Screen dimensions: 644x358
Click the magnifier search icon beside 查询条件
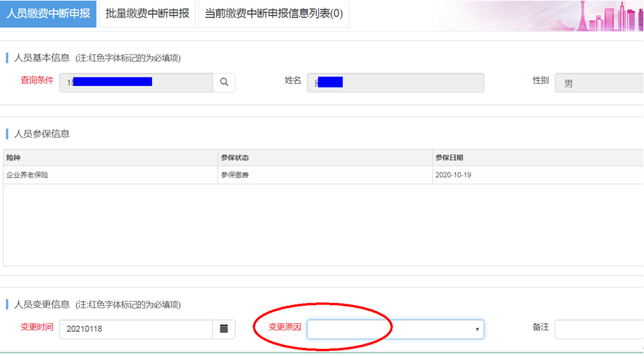(x=224, y=83)
